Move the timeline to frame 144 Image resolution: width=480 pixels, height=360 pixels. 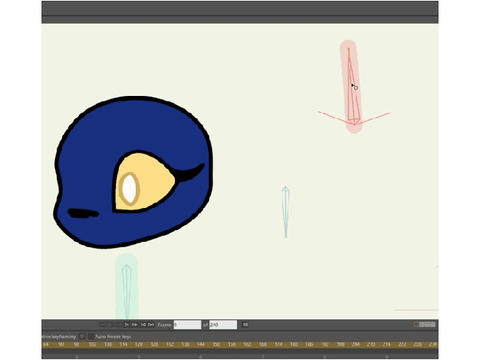click(x=200, y=344)
